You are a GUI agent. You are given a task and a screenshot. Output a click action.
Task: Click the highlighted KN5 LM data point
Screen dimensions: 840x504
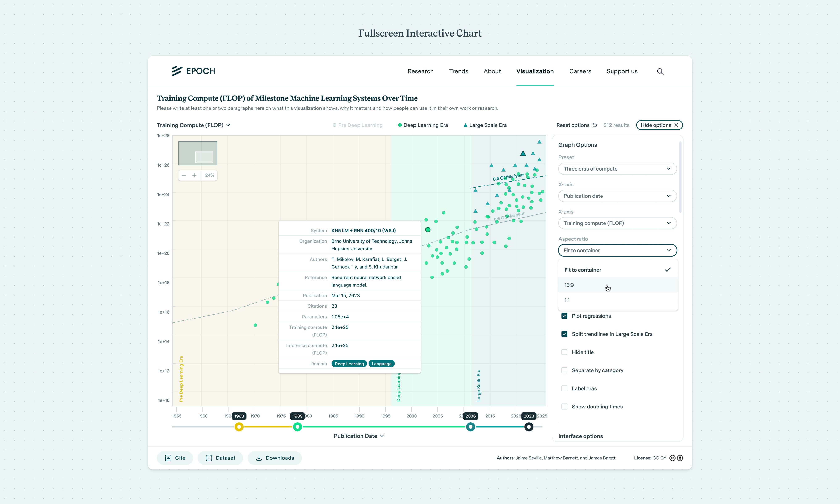pyautogui.click(x=428, y=230)
